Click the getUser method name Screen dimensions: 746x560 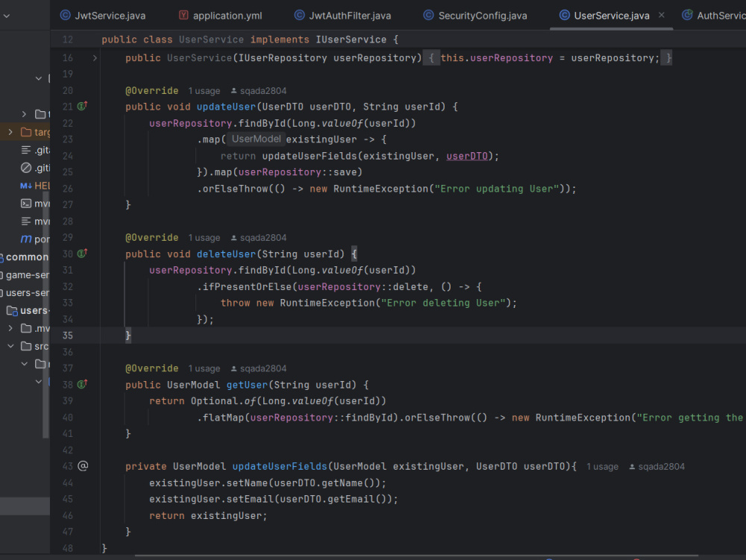click(247, 385)
